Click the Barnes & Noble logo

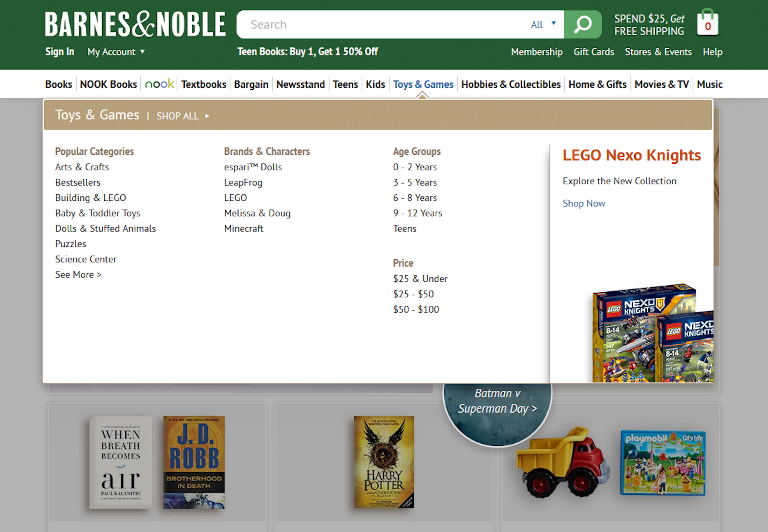(135, 24)
